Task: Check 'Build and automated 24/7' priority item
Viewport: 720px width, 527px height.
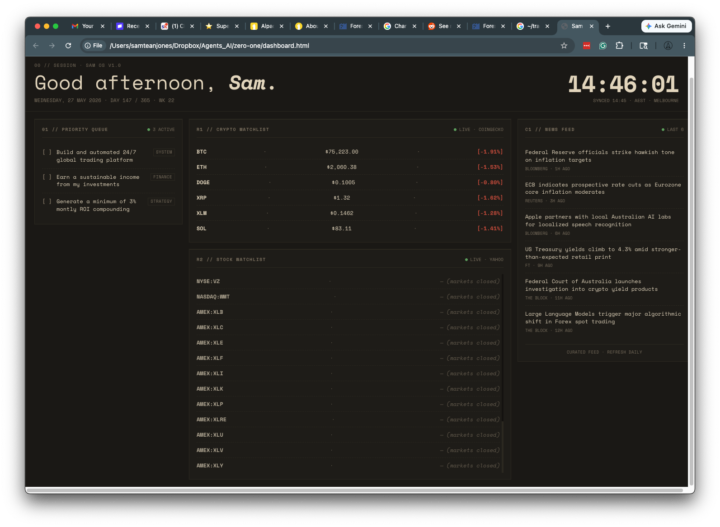Action: [x=46, y=152]
